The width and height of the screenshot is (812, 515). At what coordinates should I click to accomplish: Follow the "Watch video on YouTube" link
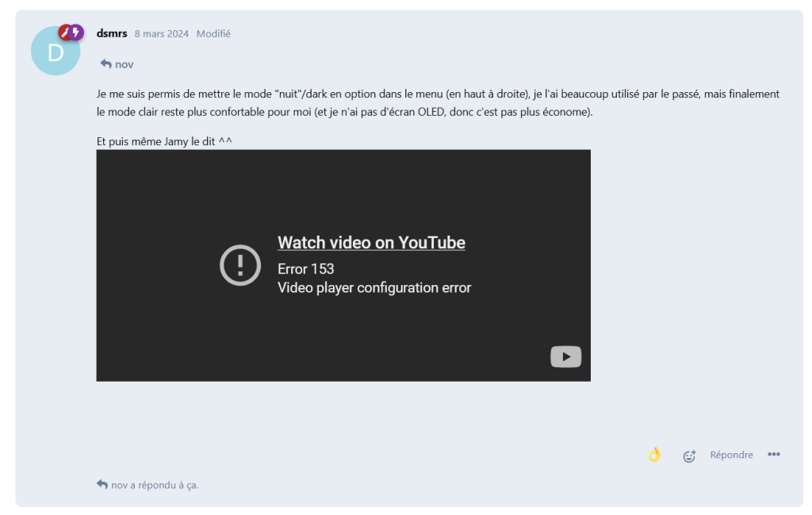[371, 243]
